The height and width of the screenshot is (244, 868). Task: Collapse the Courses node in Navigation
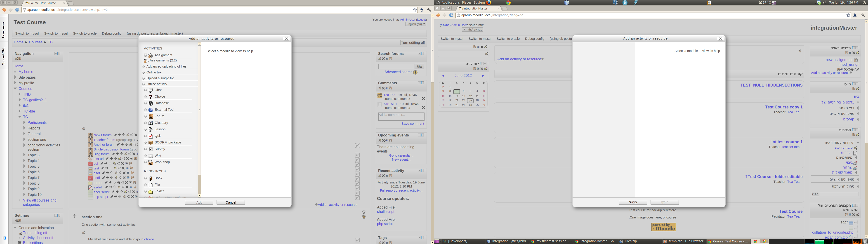pyautogui.click(x=15, y=89)
